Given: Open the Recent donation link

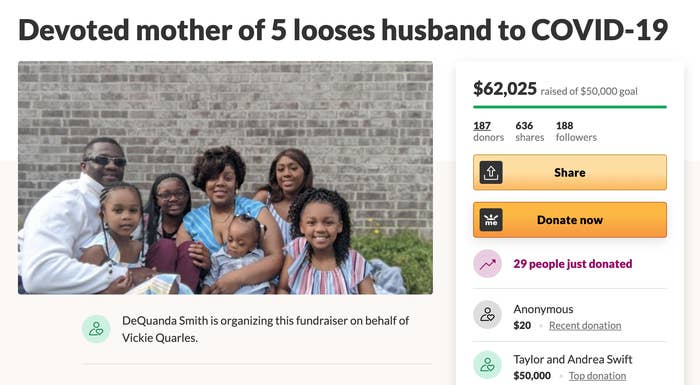Looking at the screenshot, I should pos(585,326).
